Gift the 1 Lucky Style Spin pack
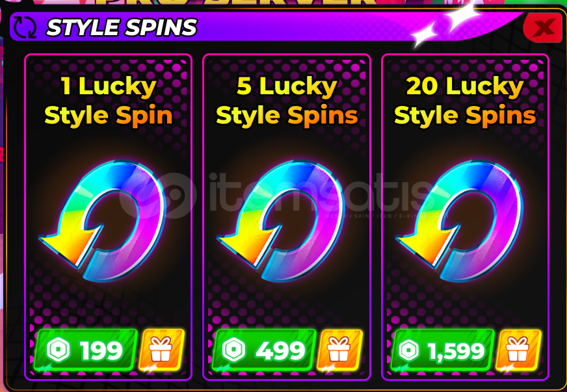Image resolution: width=567 pixels, height=392 pixels. pos(161,350)
